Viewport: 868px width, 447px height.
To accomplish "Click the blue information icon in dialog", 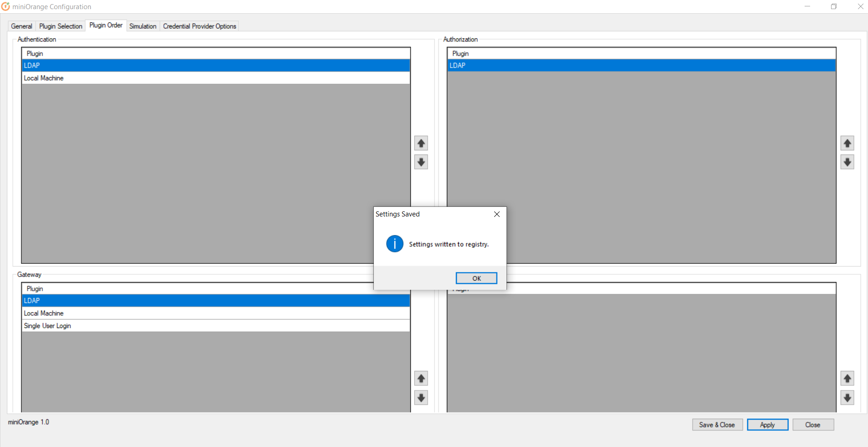I will 394,244.
